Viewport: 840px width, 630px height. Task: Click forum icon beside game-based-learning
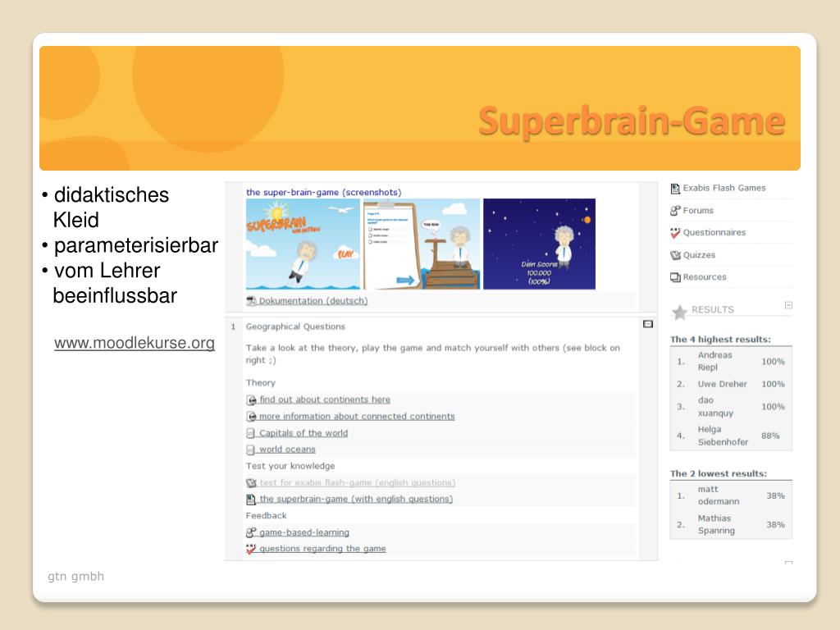pyautogui.click(x=251, y=532)
